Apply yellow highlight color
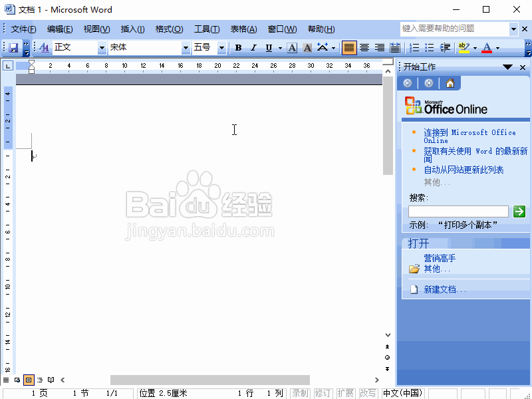 click(464, 48)
